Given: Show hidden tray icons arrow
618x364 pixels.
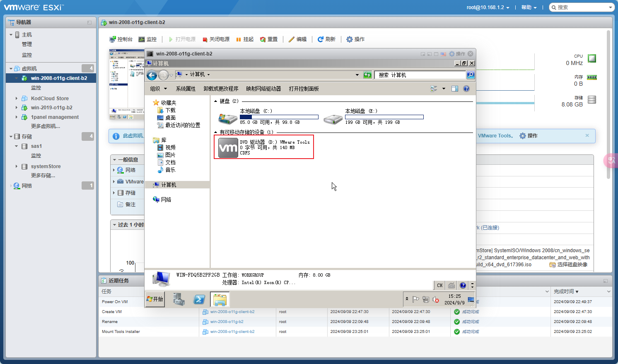Looking at the screenshot, I should coord(407,299).
